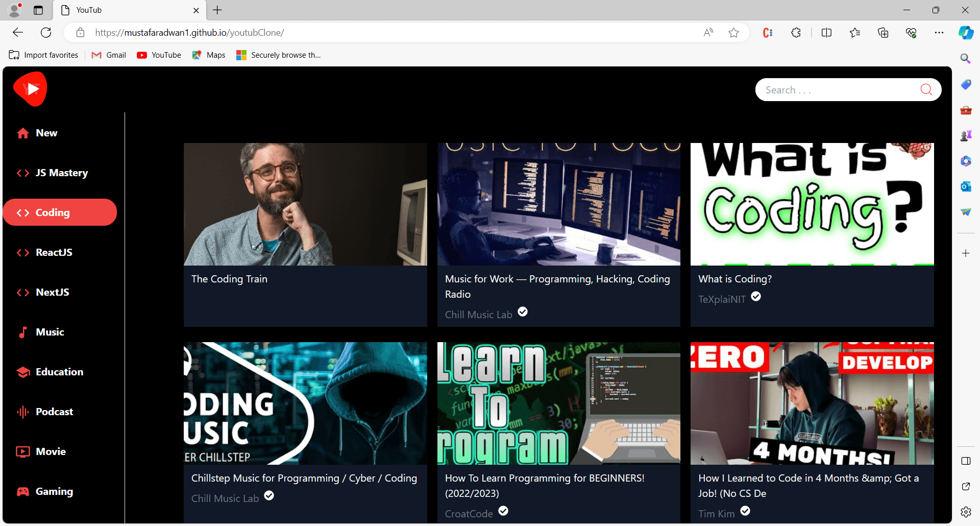
Task: Click How To Learn Programming title
Action: [545, 486]
